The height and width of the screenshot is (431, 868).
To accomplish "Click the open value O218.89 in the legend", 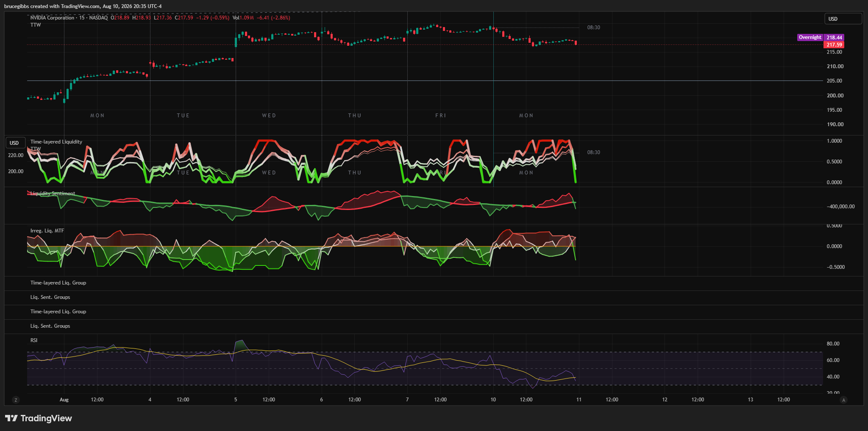I will (120, 18).
